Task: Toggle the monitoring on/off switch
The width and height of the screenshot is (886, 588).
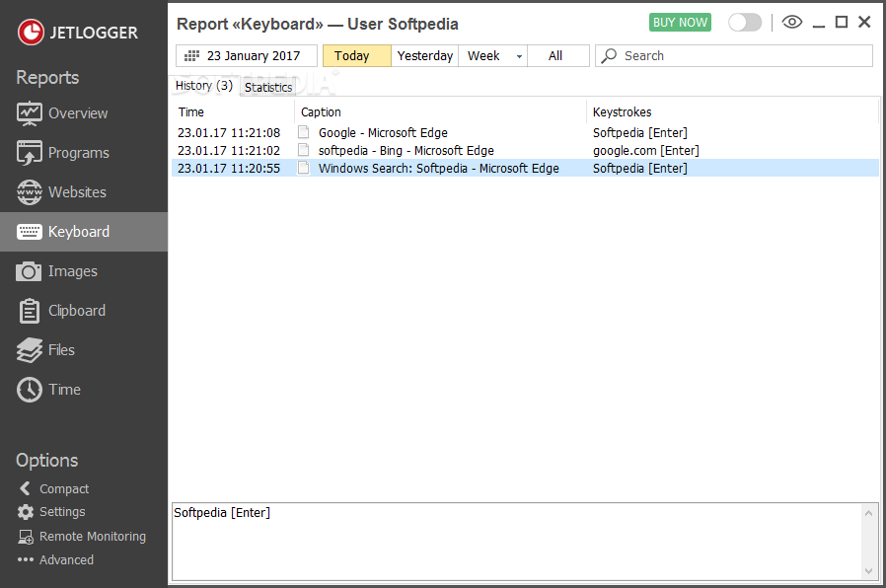Action: pos(745,23)
